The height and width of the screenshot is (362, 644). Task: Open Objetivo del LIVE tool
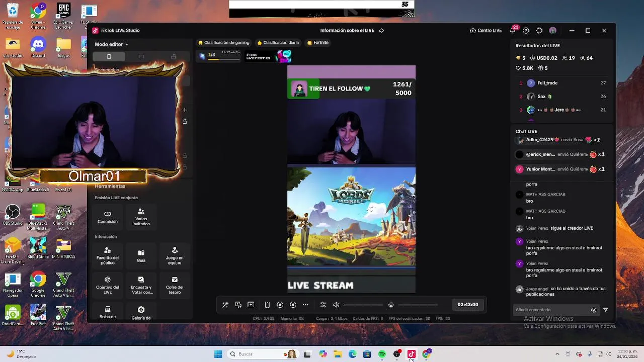point(108,286)
